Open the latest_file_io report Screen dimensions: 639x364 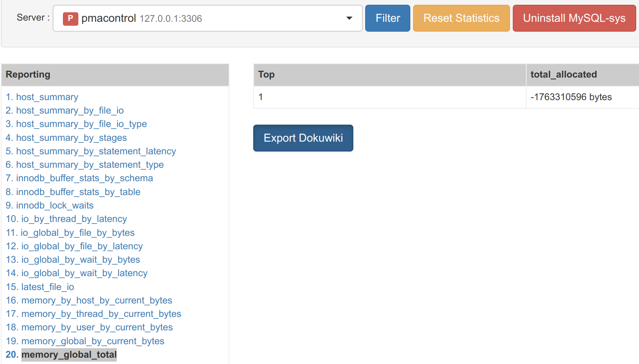point(47,287)
